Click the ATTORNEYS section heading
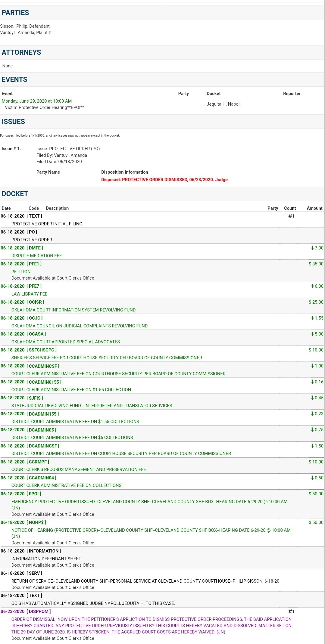This screenshot has width=325, height=644. click(21, 52)
